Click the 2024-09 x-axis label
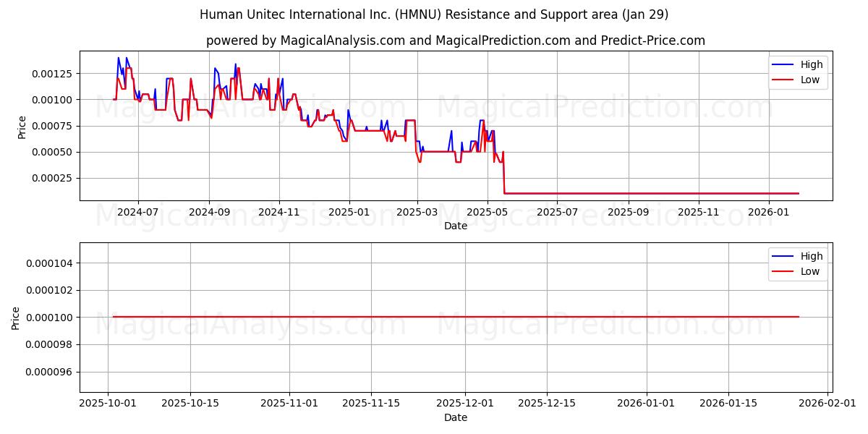The image size is (868, 434). [x=209, y=213]
